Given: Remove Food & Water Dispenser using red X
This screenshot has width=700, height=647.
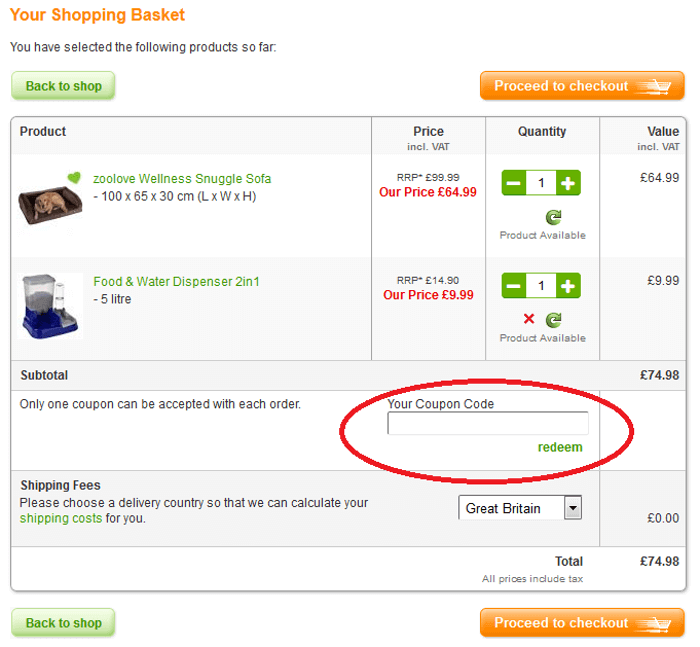Looking at the screenshot, I should pyautogui.click(x=529, y=320).
